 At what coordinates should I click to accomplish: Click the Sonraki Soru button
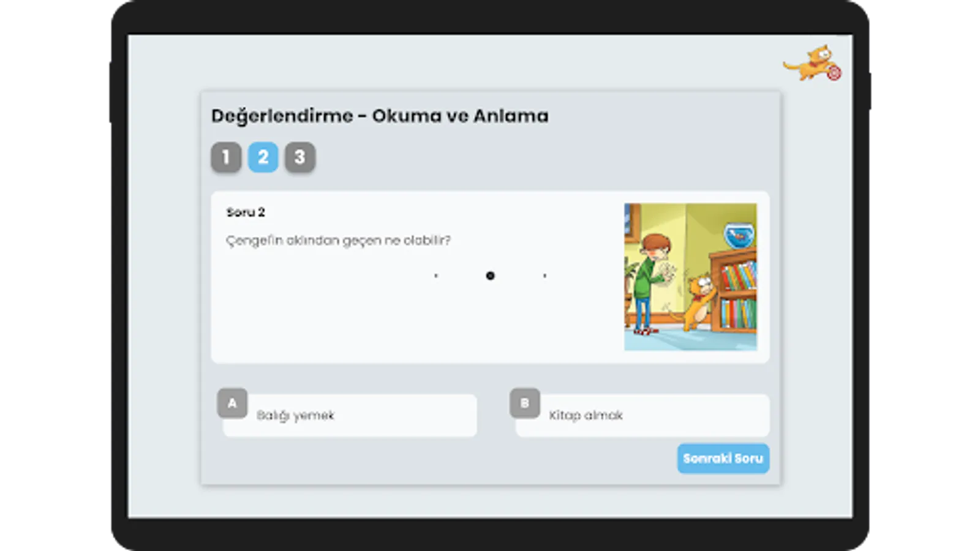[723, 459]
